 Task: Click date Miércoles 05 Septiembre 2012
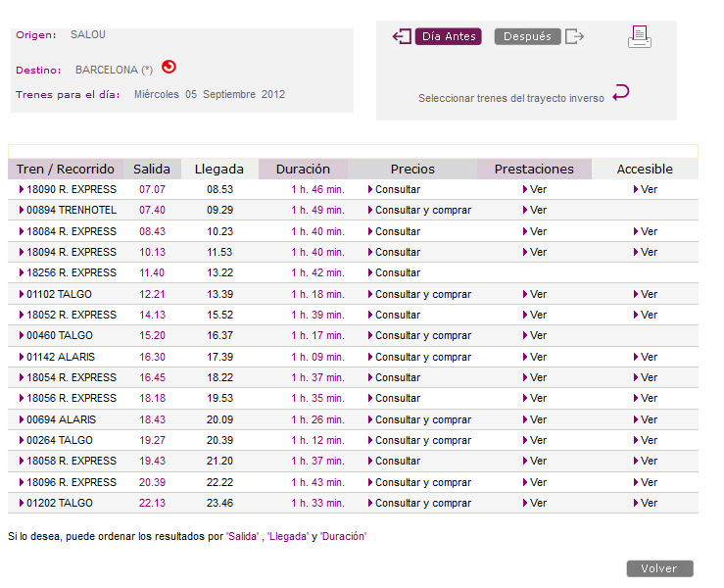tap(210, 94)
